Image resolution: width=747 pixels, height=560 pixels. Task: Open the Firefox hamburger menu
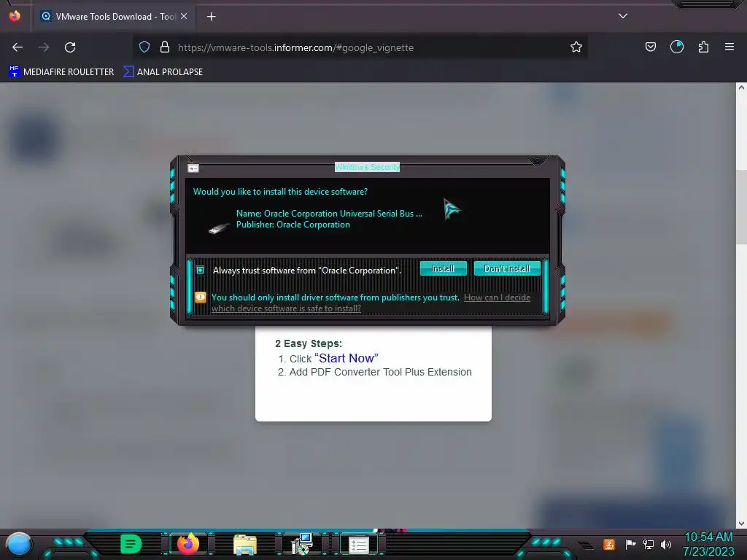(x=729, y=47)
